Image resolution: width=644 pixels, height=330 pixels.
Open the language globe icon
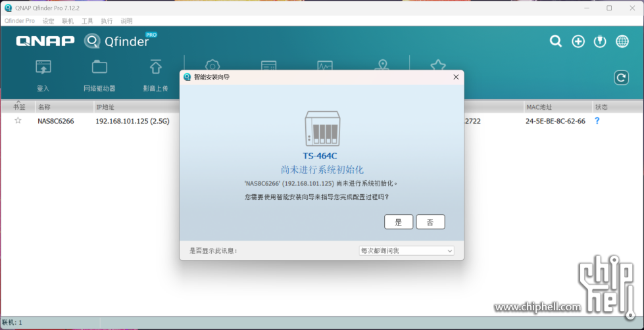pos(622,41)
